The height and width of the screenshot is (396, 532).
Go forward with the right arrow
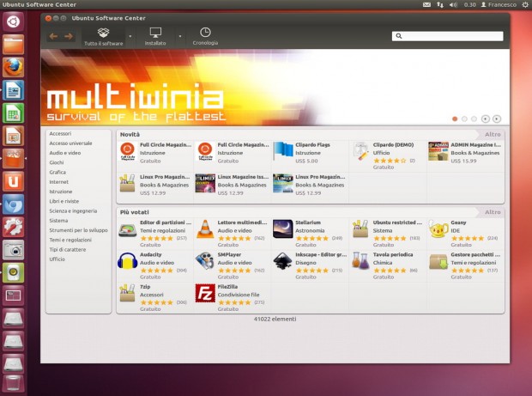click(69, 36)
